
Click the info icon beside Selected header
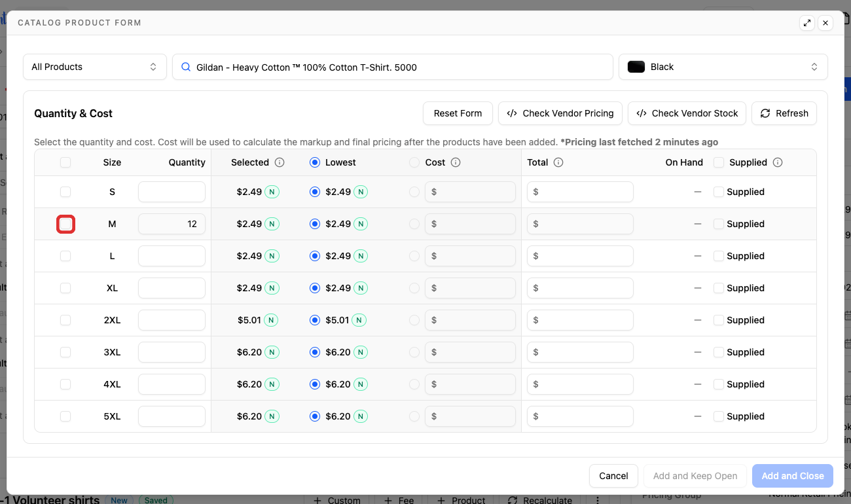(x=280, y=162)
